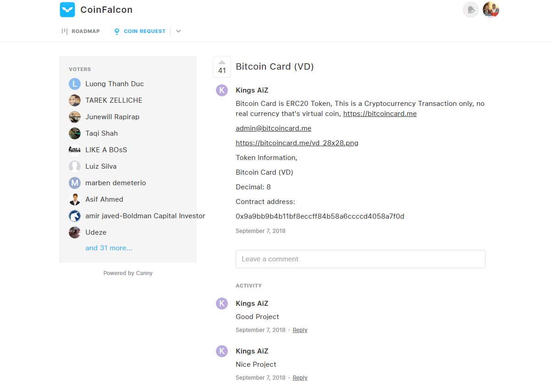Click Kings AiZ avatar beside Good Project

tap(222, 304)
